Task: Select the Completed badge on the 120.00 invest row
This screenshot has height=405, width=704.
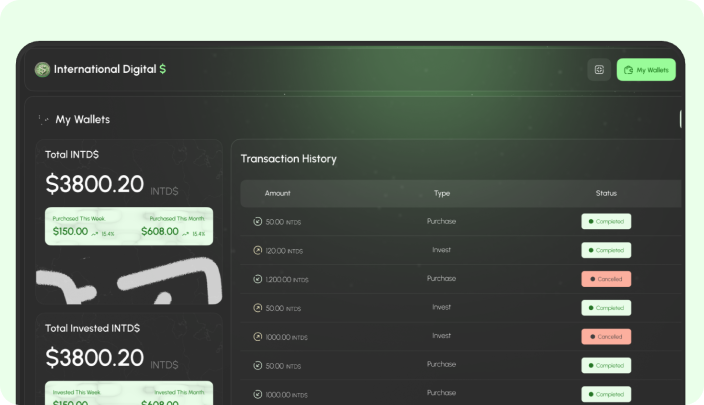Action: (x=606, y=251)
